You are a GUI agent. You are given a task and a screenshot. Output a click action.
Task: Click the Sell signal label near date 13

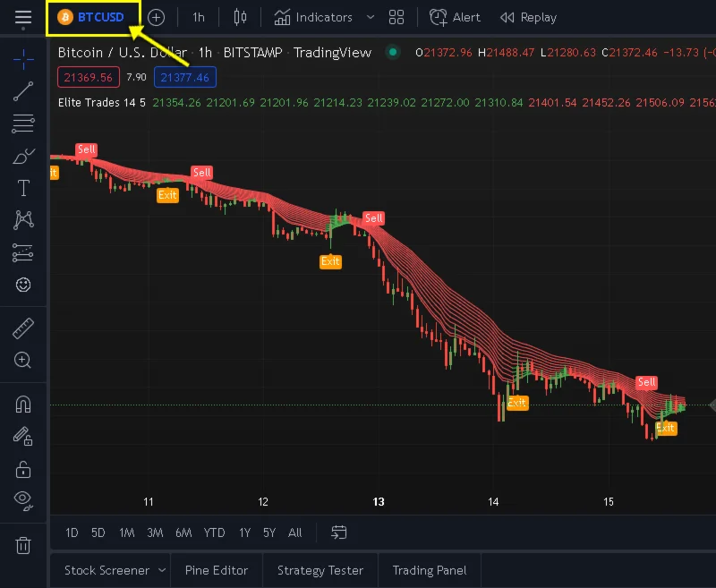click(373, 218)
